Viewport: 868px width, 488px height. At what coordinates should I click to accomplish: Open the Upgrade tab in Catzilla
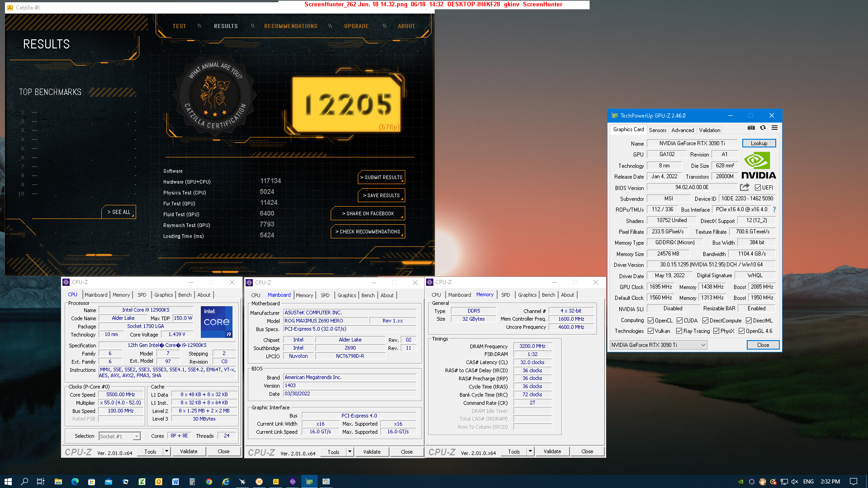click(x=356, y=26)
